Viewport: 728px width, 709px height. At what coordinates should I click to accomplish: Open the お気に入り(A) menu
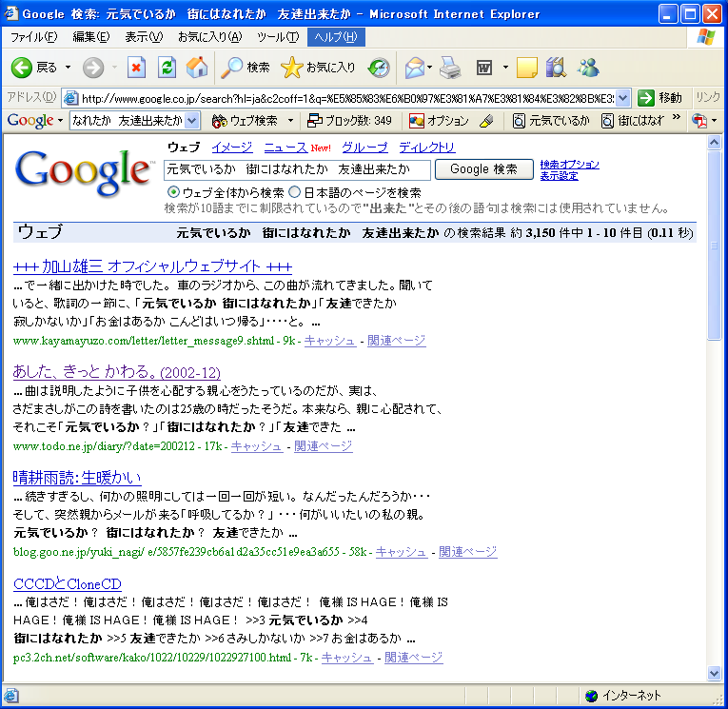[210, 37]
